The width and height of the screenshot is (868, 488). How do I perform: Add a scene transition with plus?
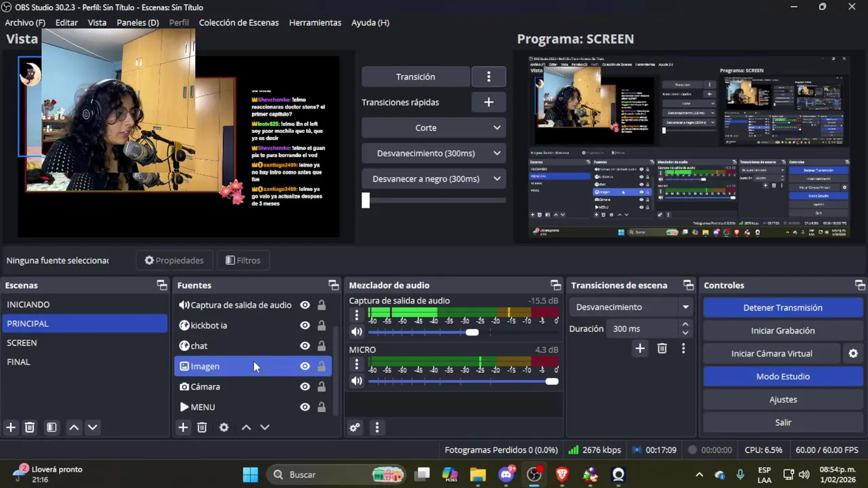(x=639, y=348)
